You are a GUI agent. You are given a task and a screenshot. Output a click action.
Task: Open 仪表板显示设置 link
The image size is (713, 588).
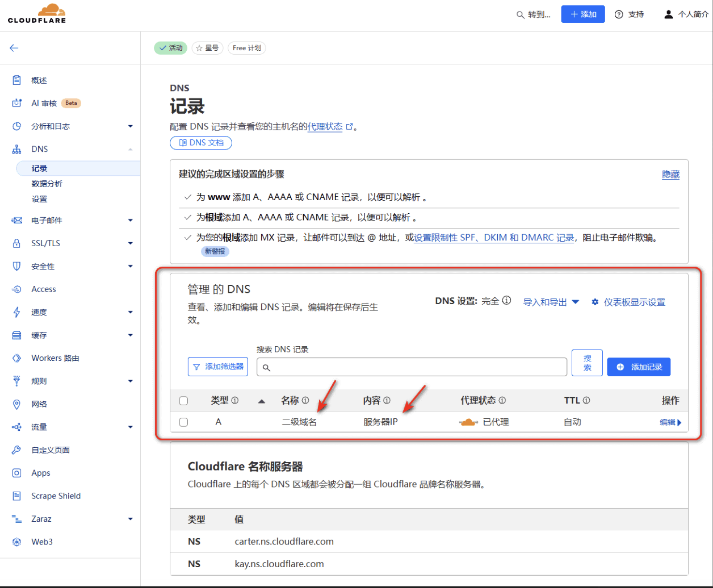click(x=628, y=302)
